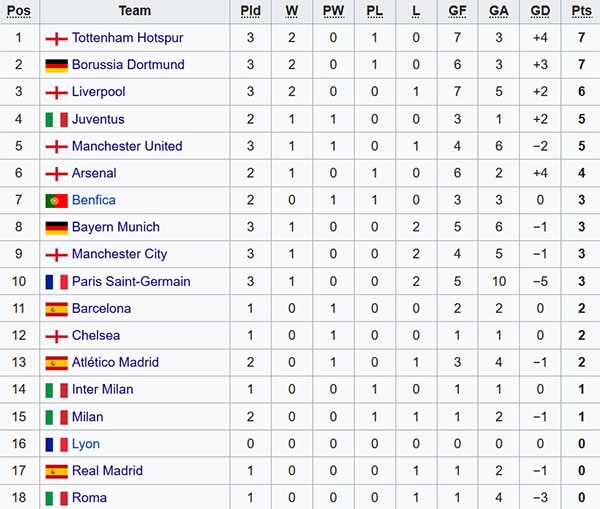Viewport: 600px width, 509px height.
Task: Click the French flag beside Paris Saint-Germain
Action: pos(56,282)
